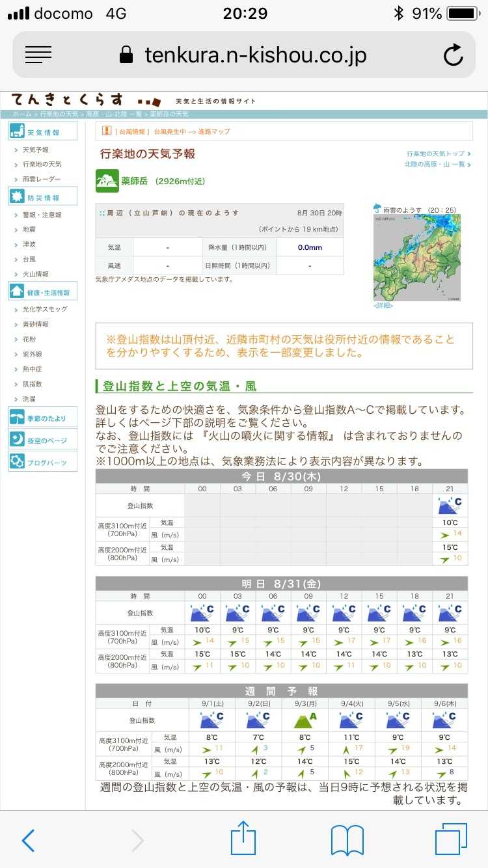Tap the Safari share icon
Viewport: 488px width, 868px height.
click(x=243, y=839)
